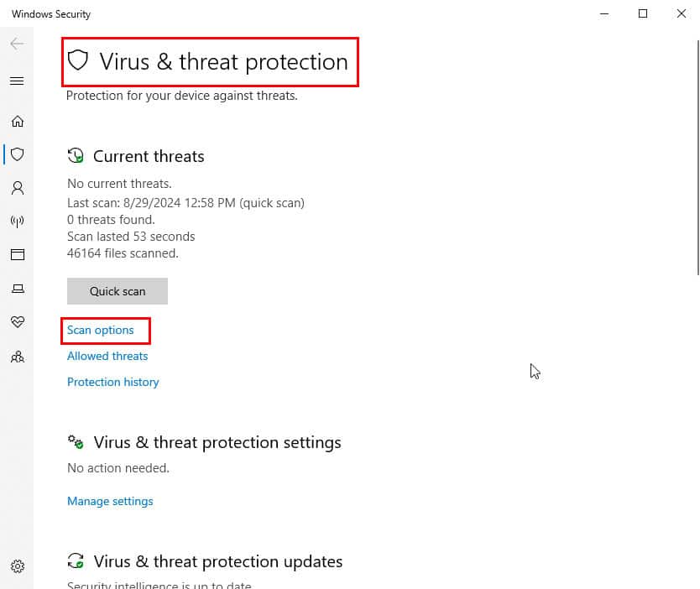Image resolution: width=700 pixels, height=589 pixels.
Task: Go back using the back arrow
Action: tap(17, 44)
